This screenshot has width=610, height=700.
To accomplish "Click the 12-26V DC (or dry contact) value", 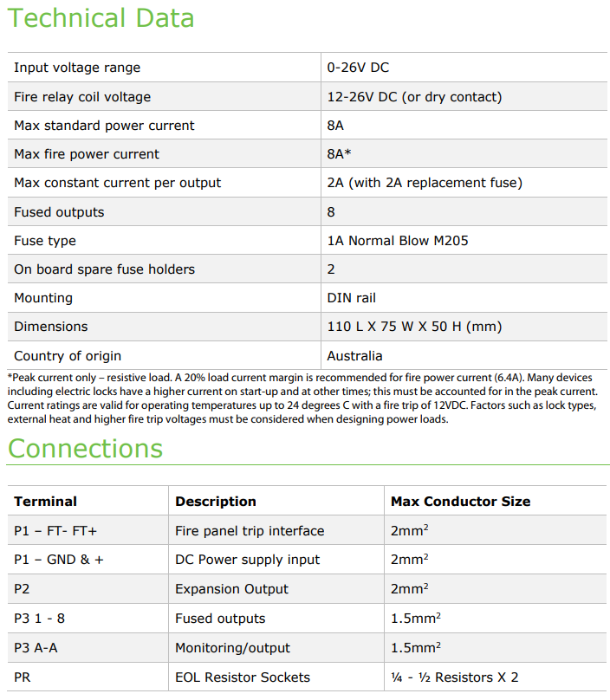I will tap(414, 97).
